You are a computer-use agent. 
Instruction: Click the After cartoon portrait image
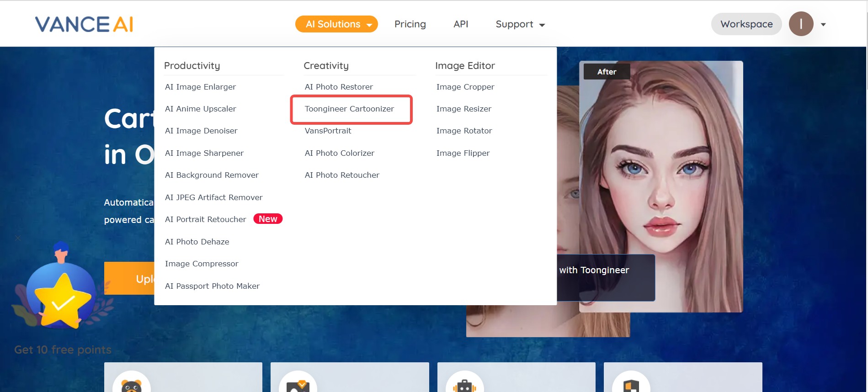click(661, 186)
